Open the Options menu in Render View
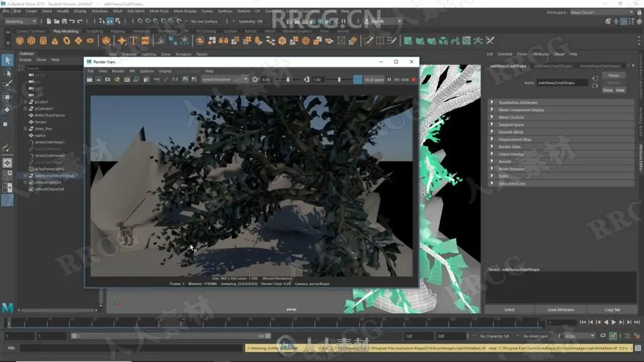 (147, 71)
